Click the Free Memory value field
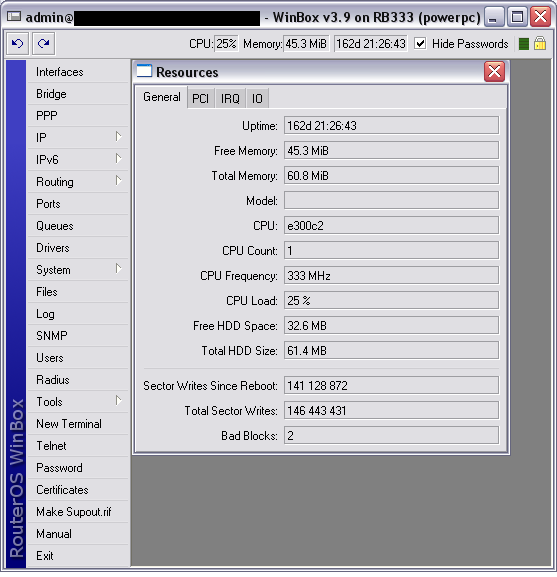Viewport: 557px width, 577px height. click(391, 151)
